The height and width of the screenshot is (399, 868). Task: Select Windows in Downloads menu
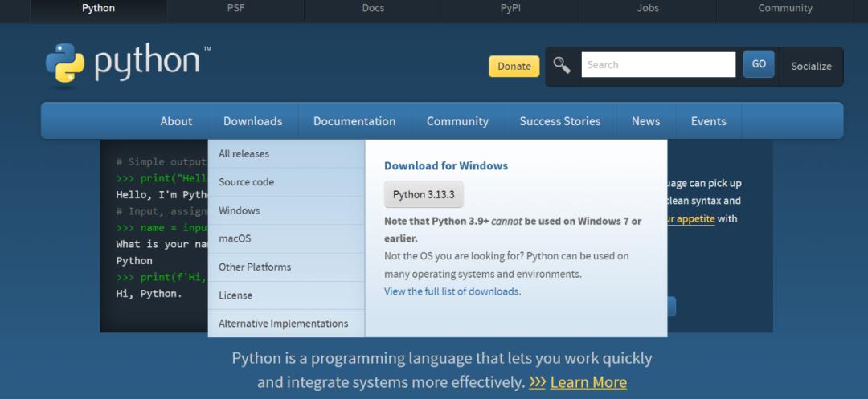point(286,210)
